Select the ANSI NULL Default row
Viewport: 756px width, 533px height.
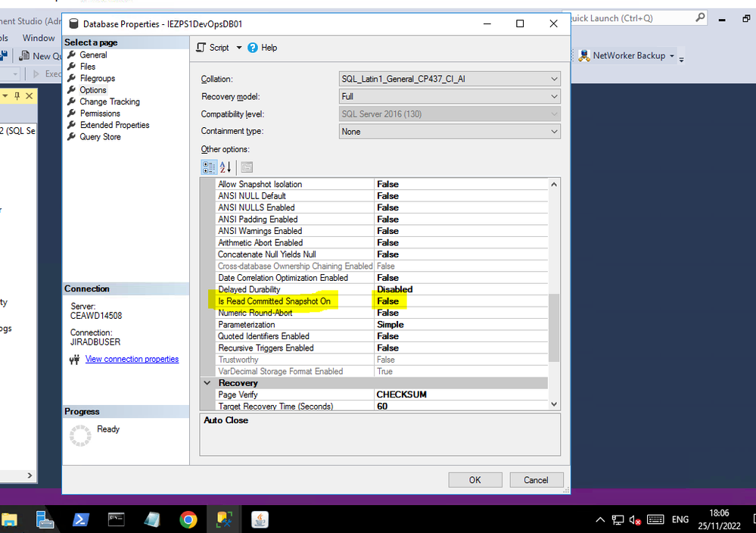381,196
